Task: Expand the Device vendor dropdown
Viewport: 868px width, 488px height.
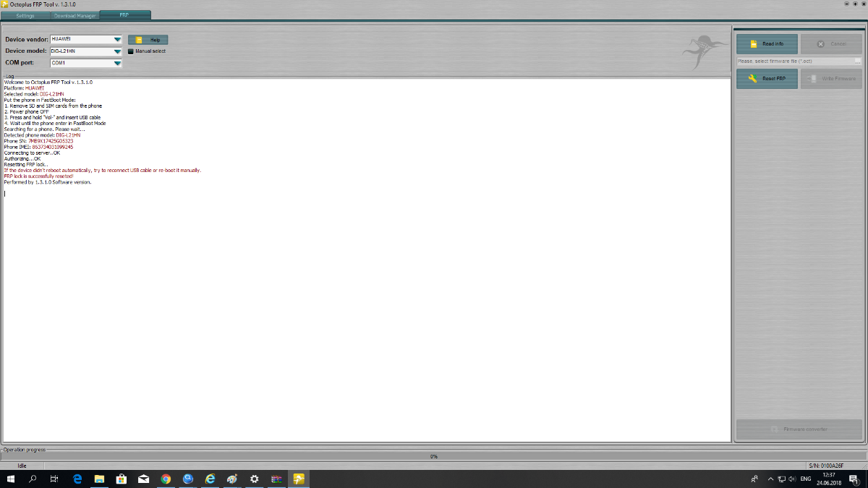Action: pos(117,40)
